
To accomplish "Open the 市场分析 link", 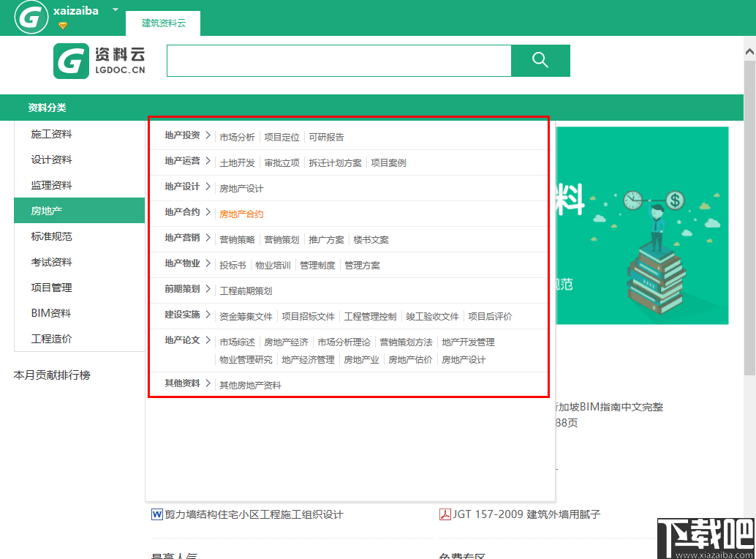I will pyautogui.click(x=238, y=137).
